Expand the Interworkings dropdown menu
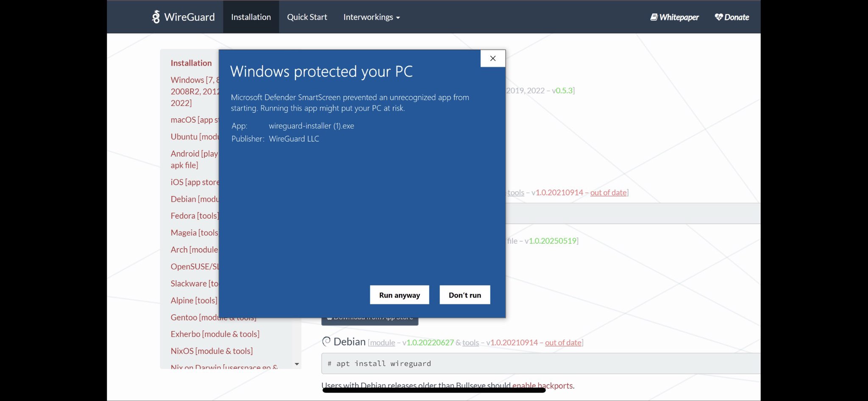Image resolution: width=868 pixels, height=401 pixels. click(371, 17)
